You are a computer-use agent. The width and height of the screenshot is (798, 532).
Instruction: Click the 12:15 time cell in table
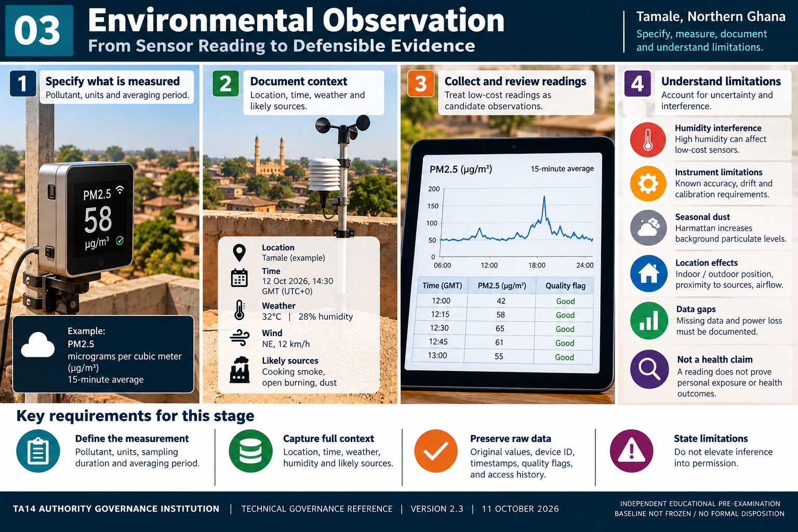pyautogui.click(x=440, y=314)
